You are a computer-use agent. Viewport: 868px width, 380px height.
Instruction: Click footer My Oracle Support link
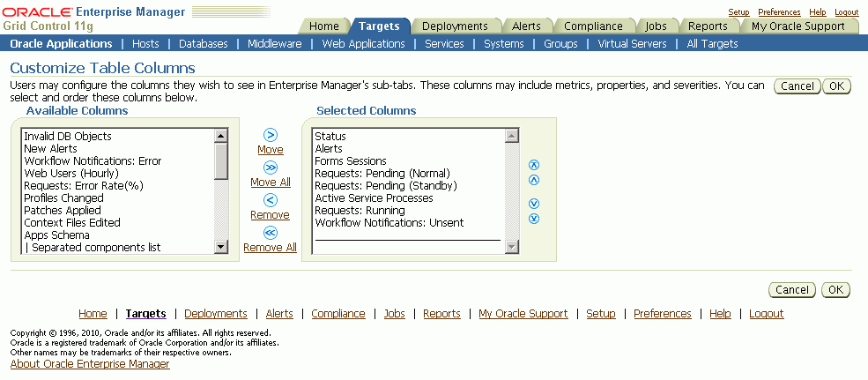tap(523, 314)
